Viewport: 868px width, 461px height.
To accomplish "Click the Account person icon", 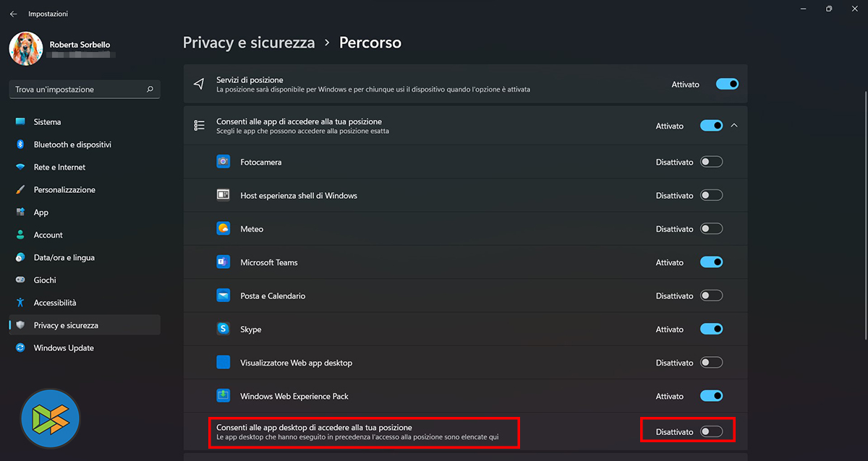I will [x=20, y=235].
